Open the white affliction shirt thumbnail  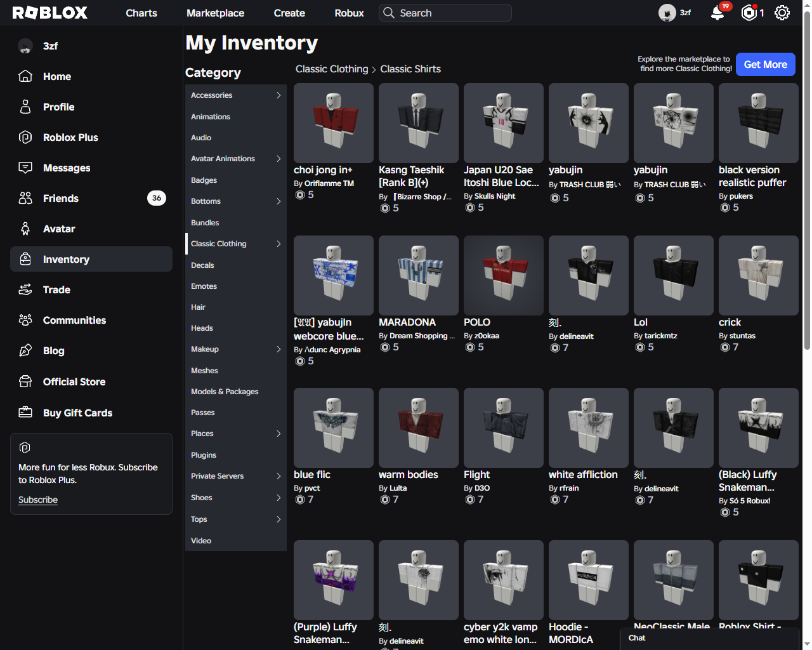tap(589, 428)
